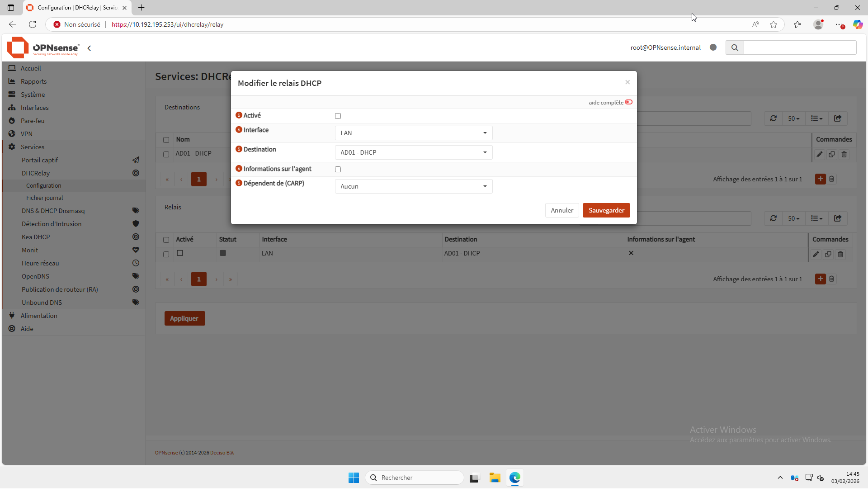Add page to favorites with star icon
This screenshot has width=868, height=492.
[774, 24]
